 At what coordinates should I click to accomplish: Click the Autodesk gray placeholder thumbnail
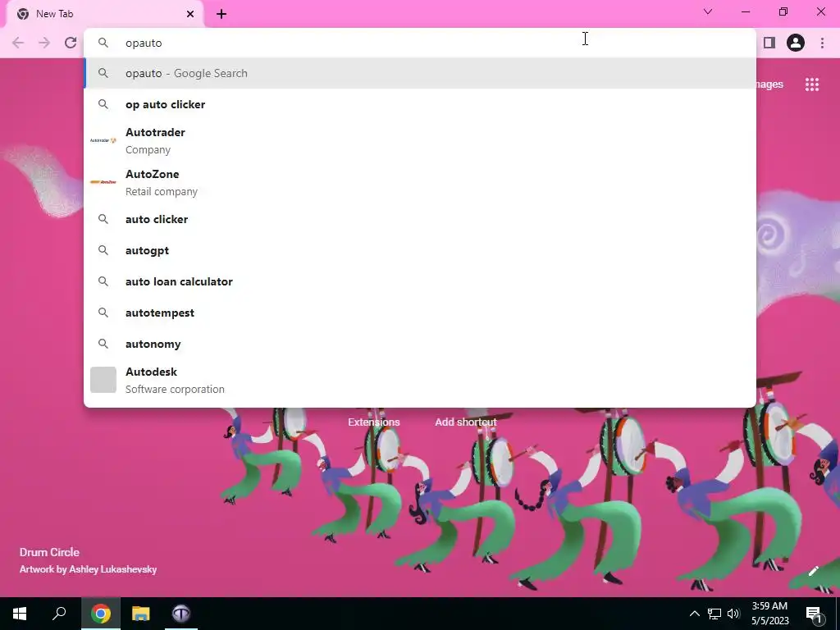tap(103, 380)
